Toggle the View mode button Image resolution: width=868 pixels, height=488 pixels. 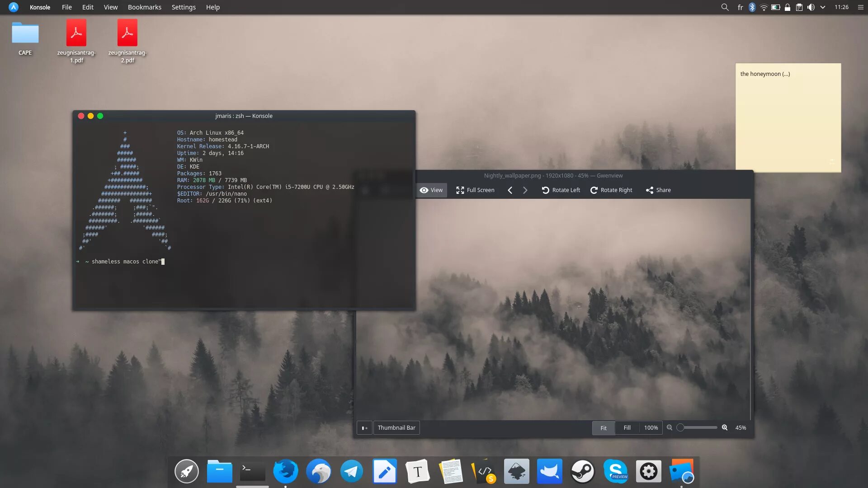(x=431, y=190)
